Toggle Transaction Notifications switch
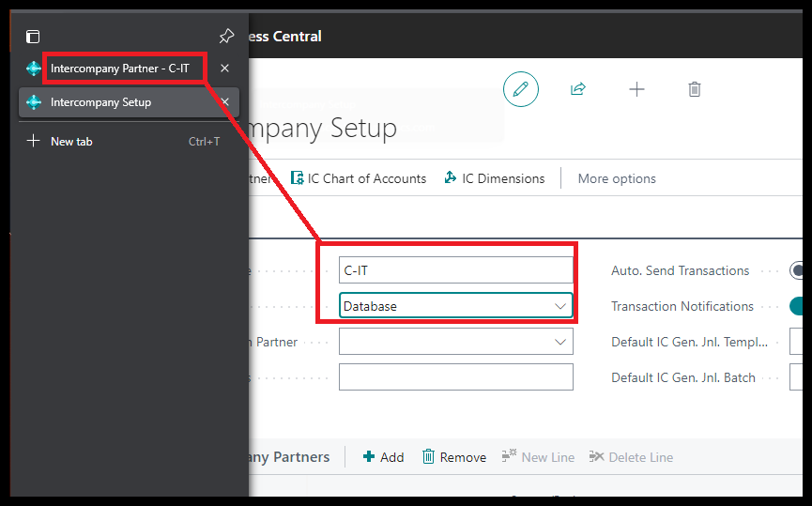Screen dimensions: 812x506 pos(800,306)
